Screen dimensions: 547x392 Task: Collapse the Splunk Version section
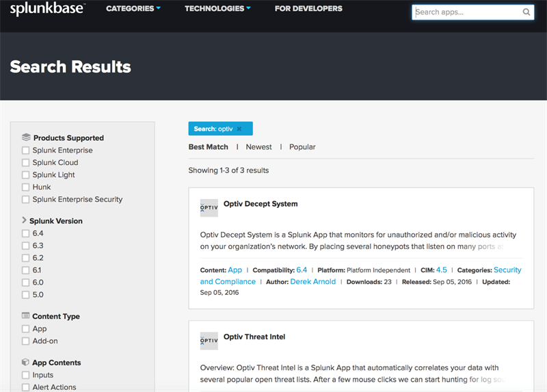click(x=25, y=221)
